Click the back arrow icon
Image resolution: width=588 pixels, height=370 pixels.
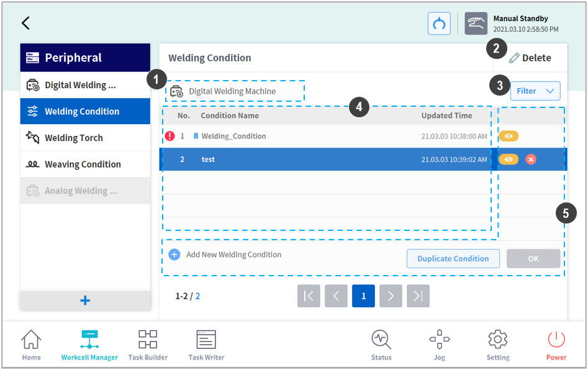pyautogui.click(x=25, y=24)
